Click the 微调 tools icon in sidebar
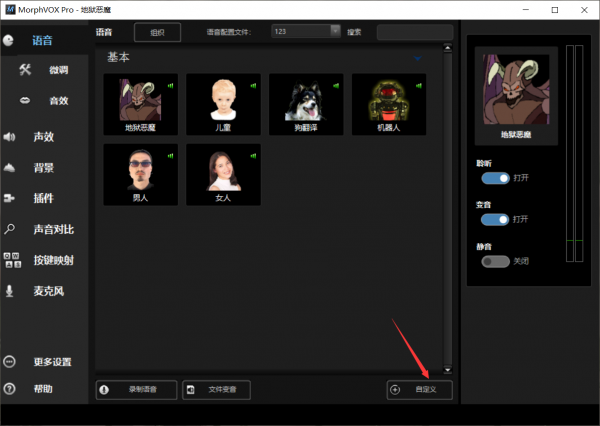This screenshot has height=426, width=600. click(x=25, y=70)
